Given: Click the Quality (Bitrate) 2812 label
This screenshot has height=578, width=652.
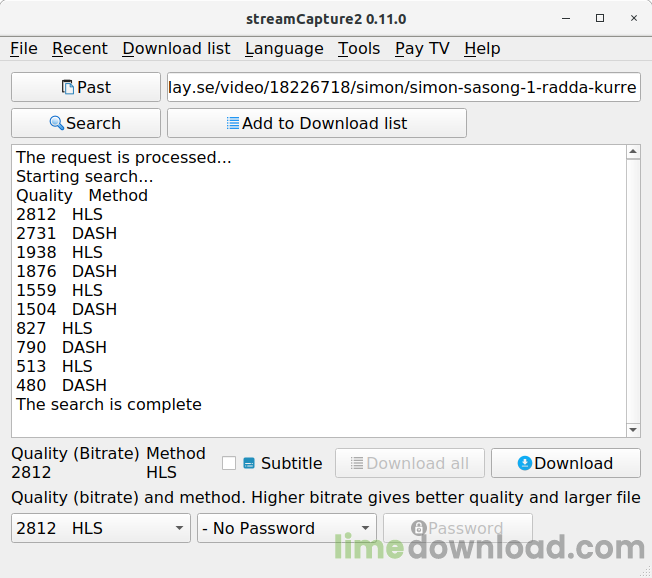Looking at the screenshot, I should coord(75,463).
